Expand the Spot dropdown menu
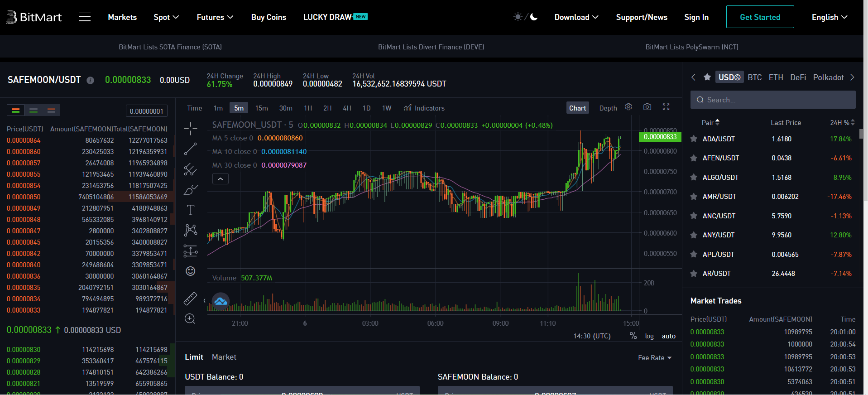Screen dimensions: 868x395 166,17
